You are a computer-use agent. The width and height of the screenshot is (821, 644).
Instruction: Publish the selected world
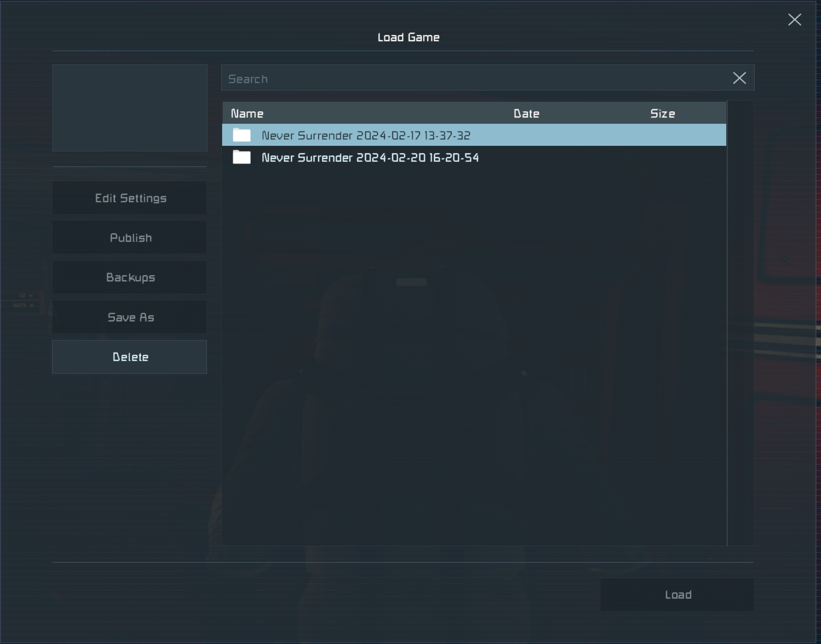point(130,238)
